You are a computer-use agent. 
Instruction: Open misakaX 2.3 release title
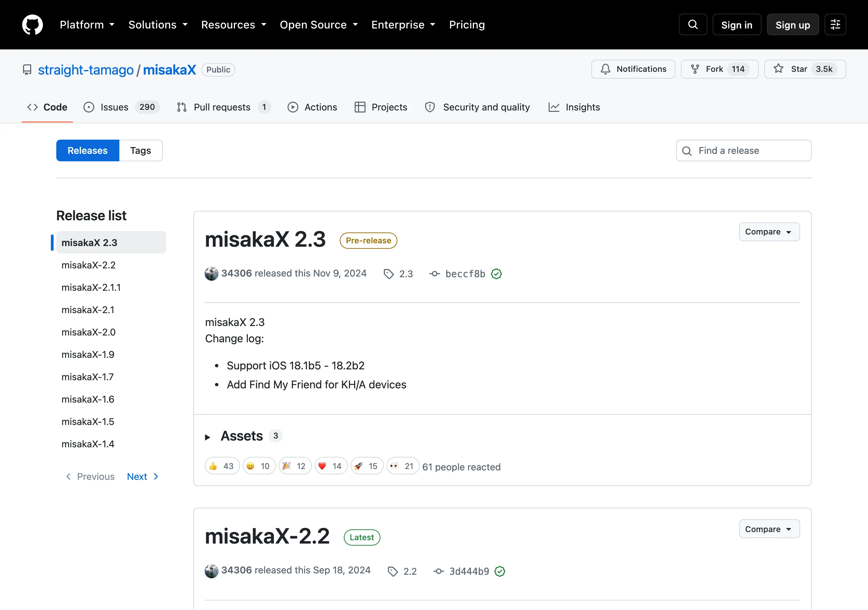(x=265, y=239)
